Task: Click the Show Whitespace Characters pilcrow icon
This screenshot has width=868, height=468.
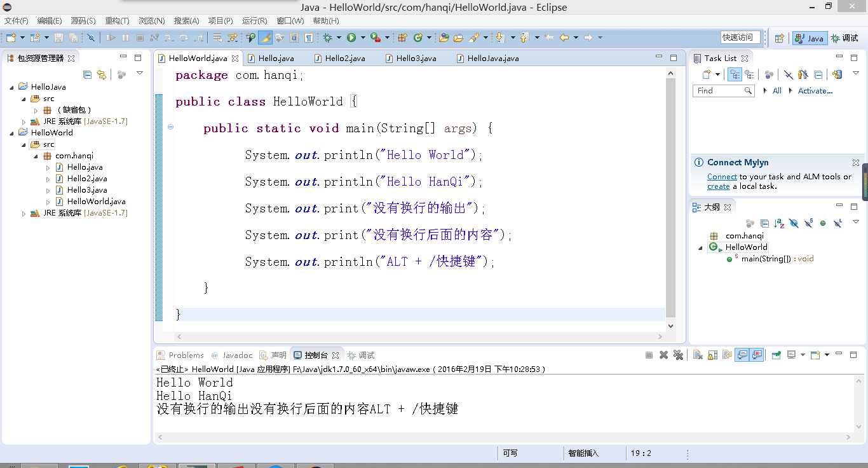Action: tap(308, 38)
